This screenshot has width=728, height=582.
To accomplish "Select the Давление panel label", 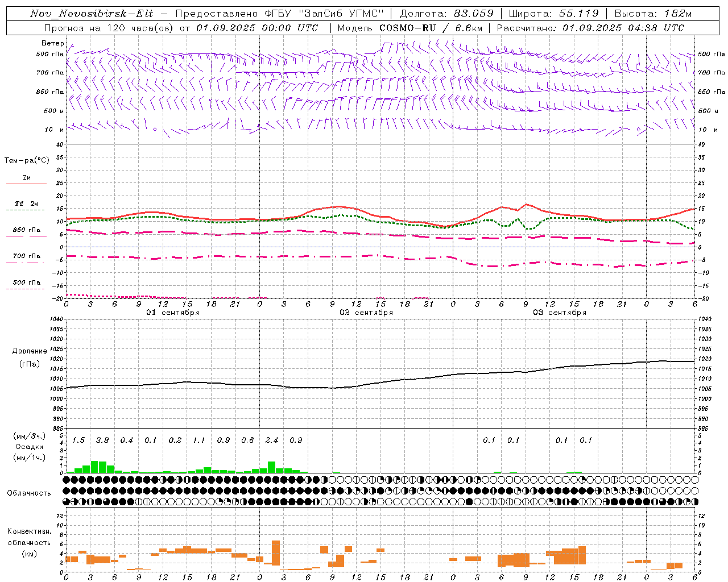I will 30,351.
